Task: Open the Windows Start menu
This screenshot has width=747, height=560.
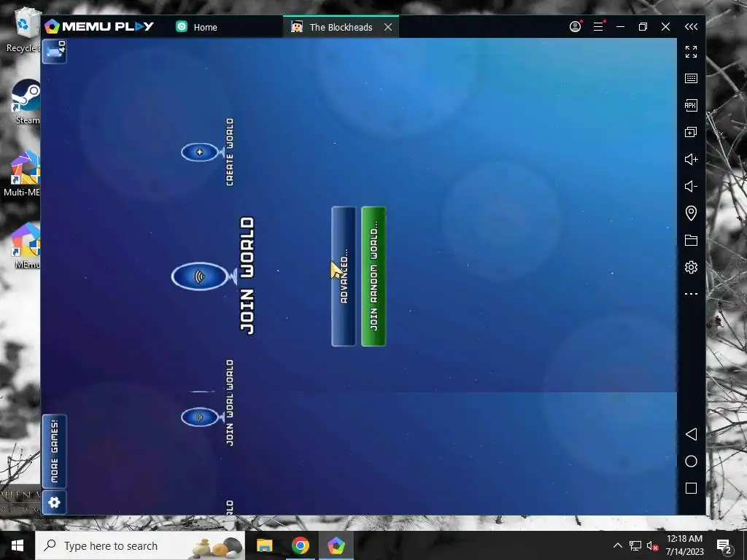Action: (x=18, y=545)
